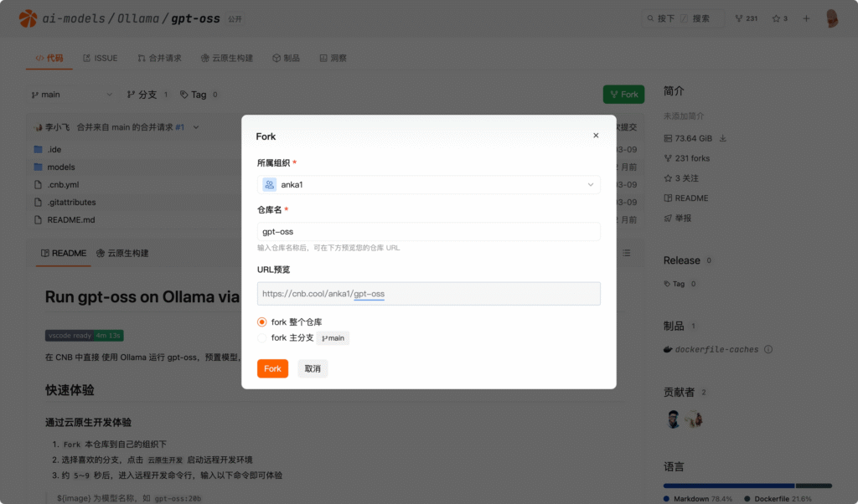Click the plus icon in top bar
This screenshot has width=858, height=504.
806,18
